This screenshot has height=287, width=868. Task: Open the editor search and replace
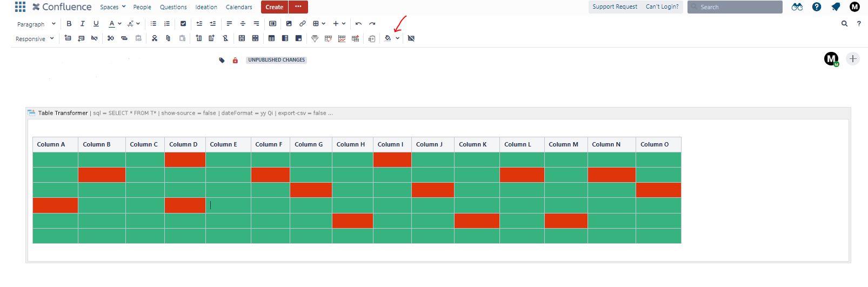pos(845,24)
